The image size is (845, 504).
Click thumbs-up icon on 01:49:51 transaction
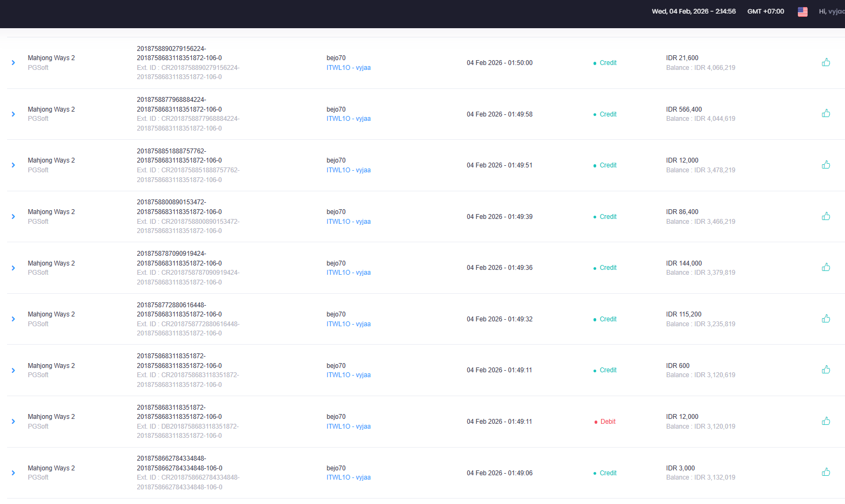point(826,165)
